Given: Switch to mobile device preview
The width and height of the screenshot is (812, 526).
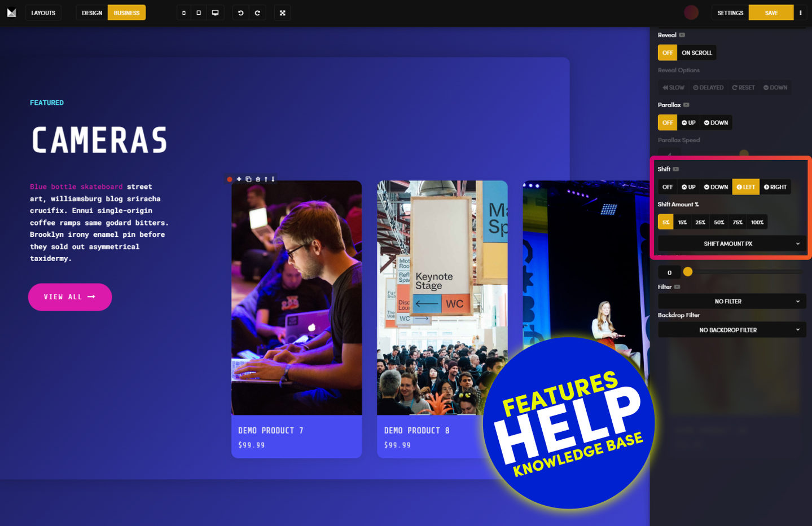Looking at the screenshot, I should (x=183, y=13).
